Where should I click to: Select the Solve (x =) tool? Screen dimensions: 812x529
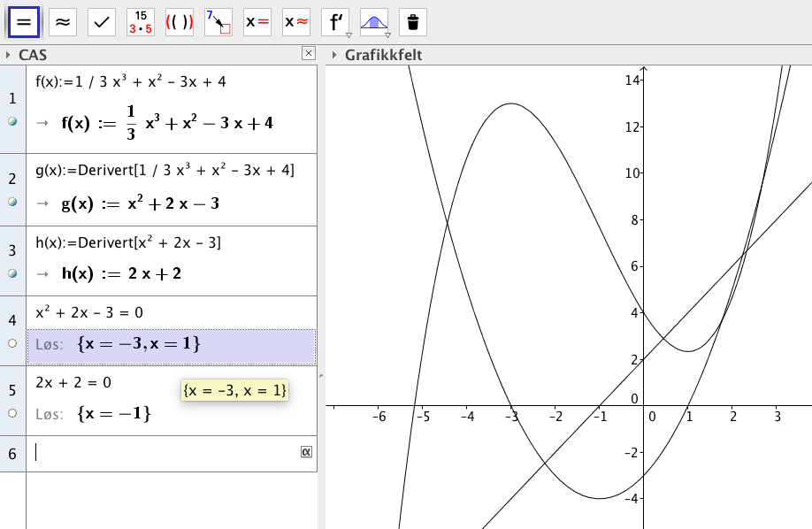(x=257, y=22)
